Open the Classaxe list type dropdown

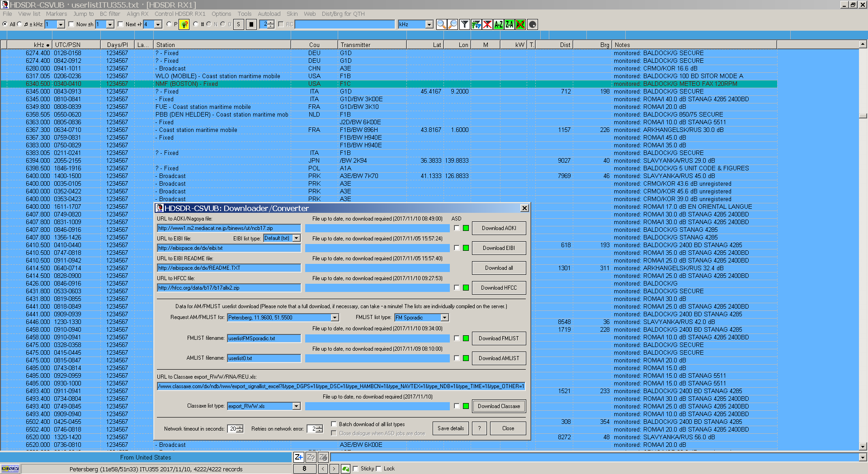click(x=296, y=406)
